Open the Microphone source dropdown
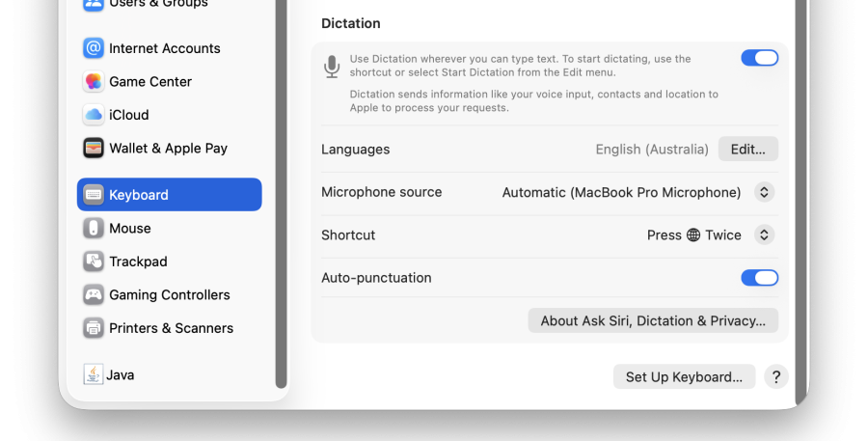The height and width of the screenshot is (441, 868). 764,192
